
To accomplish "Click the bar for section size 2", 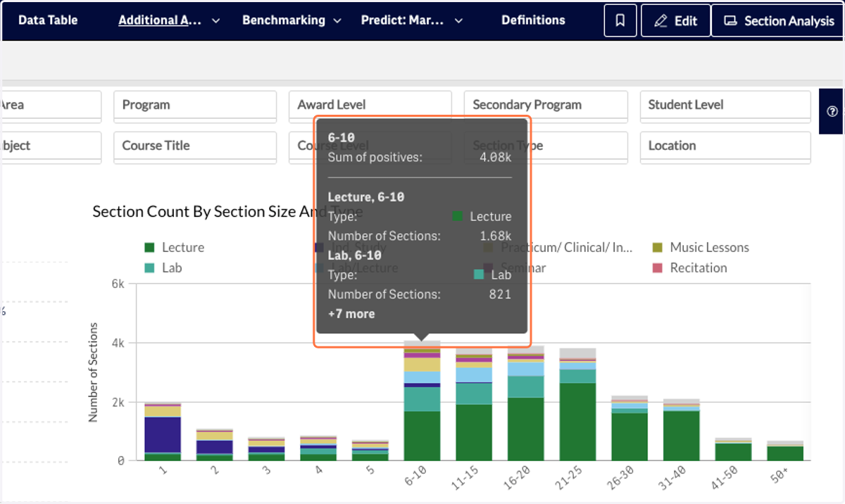I will (215, 444).
